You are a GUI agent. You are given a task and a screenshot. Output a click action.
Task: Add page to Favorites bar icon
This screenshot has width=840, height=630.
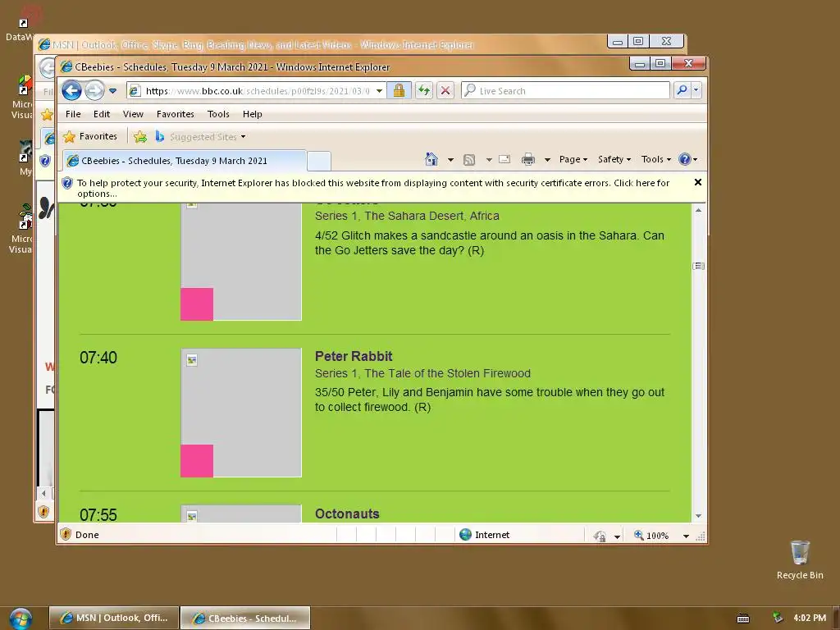140,137
